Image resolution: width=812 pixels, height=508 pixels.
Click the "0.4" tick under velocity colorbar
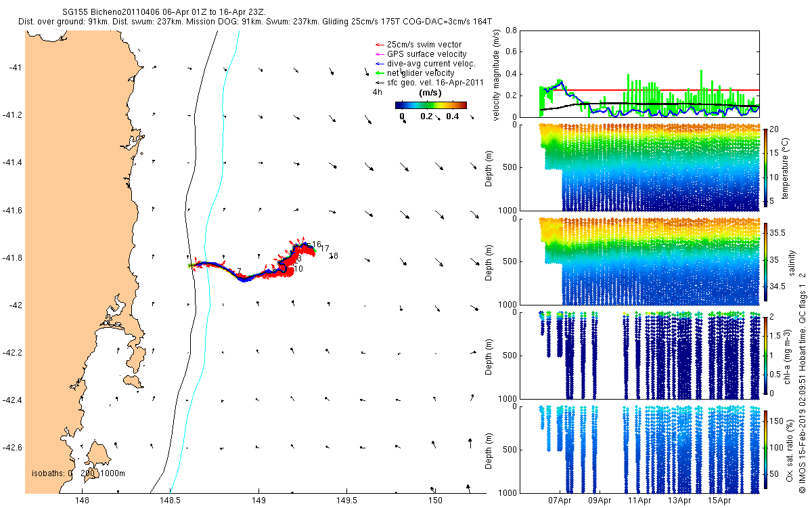[x=453, y=116]
